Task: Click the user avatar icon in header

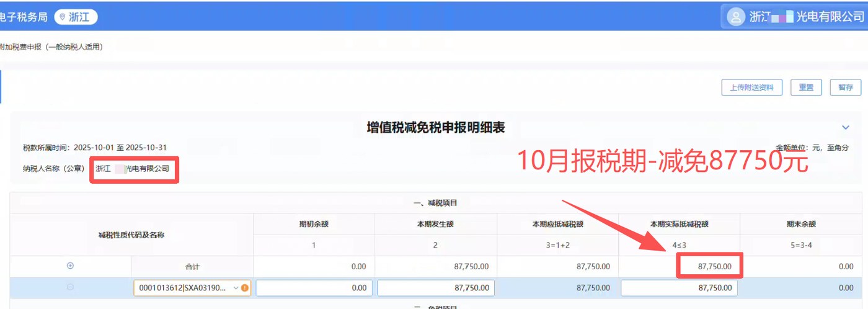Action: 735,17
